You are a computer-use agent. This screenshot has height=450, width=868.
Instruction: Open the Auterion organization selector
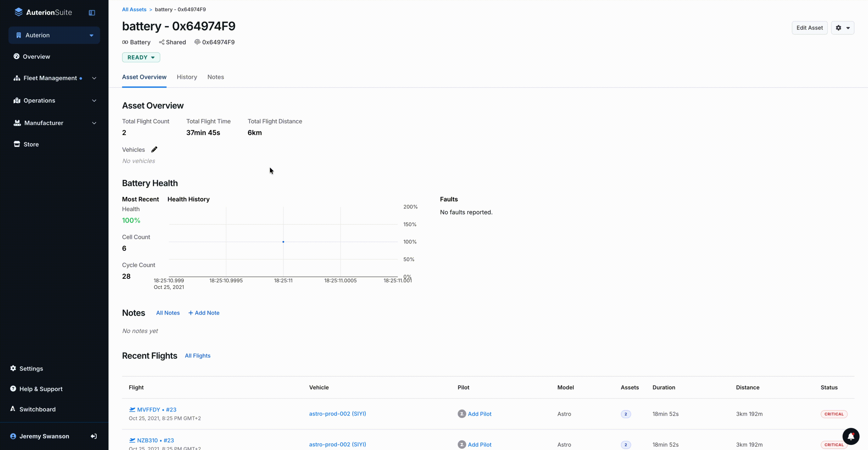(x=54, y=35)
